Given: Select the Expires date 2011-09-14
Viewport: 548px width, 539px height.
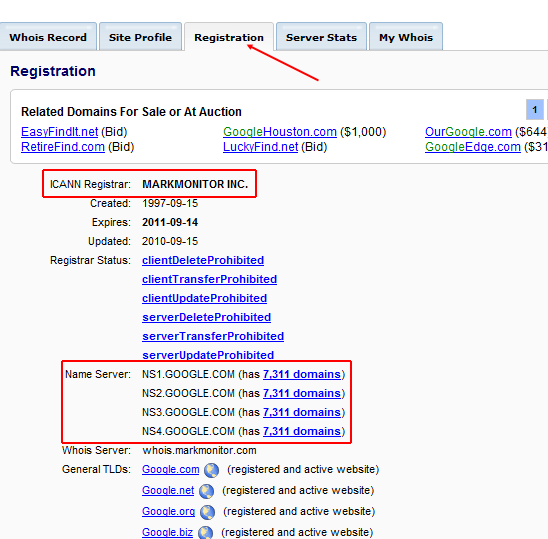Looking at the screenshot, I should click(x=170, y=222).
